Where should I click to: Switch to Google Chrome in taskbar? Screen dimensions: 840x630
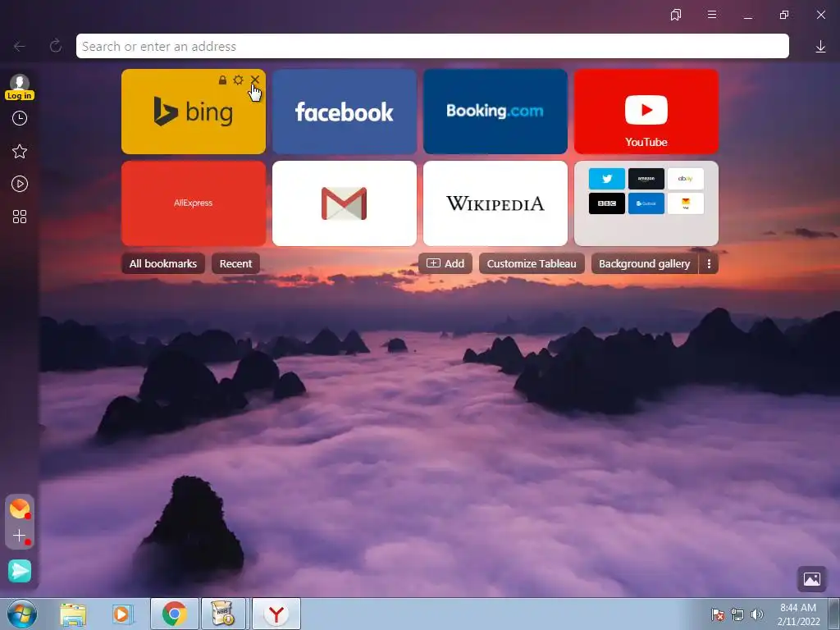[175, 614]
